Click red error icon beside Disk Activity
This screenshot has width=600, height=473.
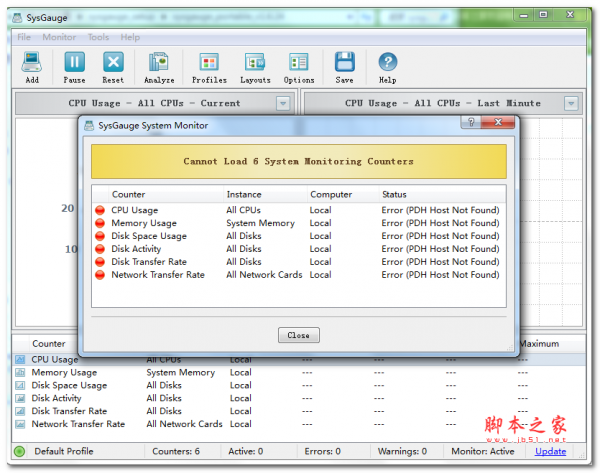click(x=100, y=249)
